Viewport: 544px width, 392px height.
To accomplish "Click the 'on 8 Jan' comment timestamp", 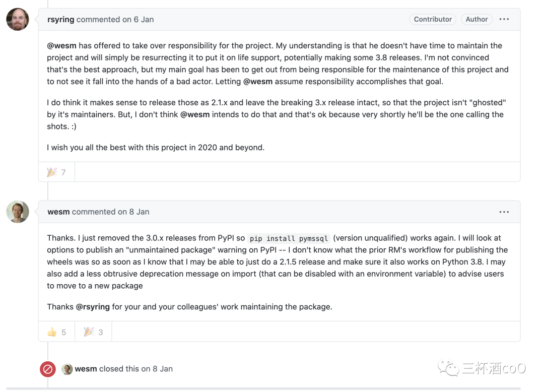I will coord(133,212).
